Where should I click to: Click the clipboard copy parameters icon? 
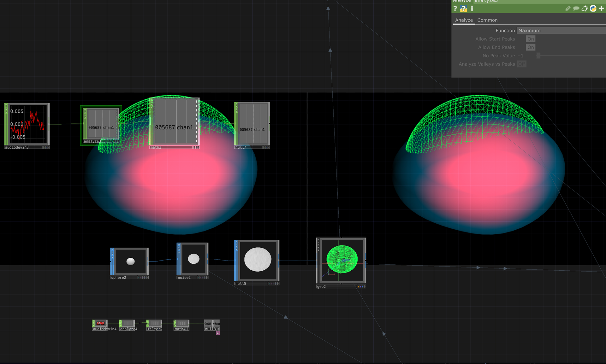(x=585, y=9)
